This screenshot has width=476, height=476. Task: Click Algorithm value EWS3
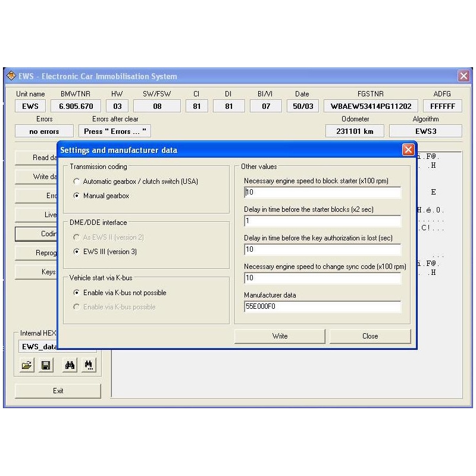point(425,131)
